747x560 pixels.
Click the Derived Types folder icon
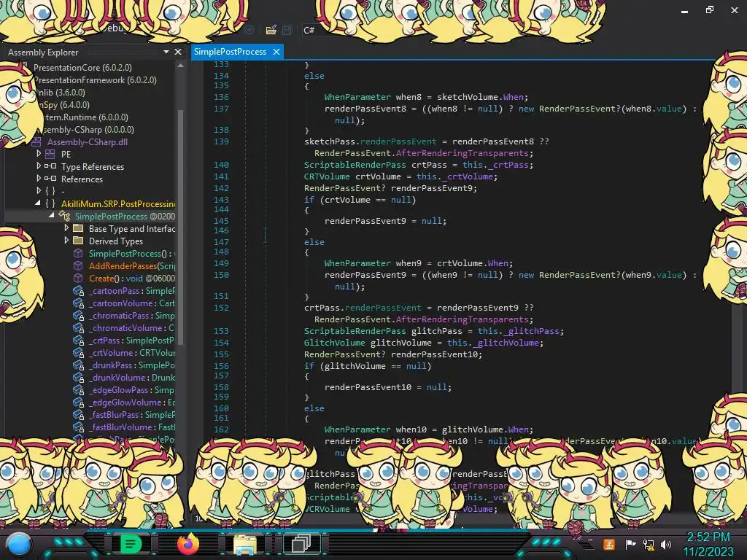pyautogui.click(x=78, y=241)
